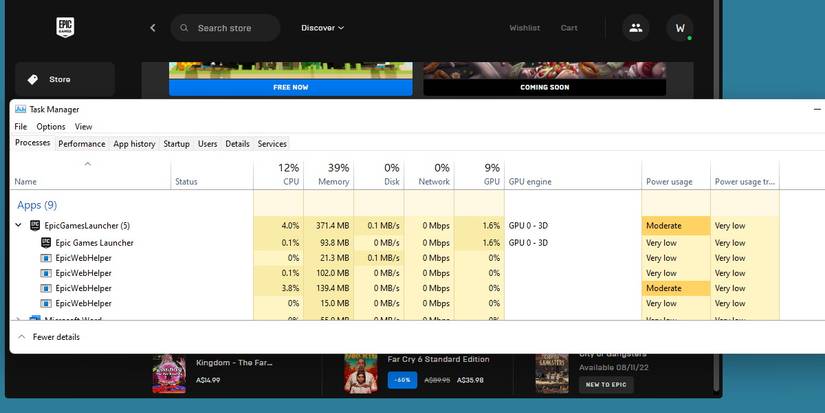Viewport: 825px width, 413px height.
Task: Click icon of EpicWebHelper using 21.3 MB
Action: click(x=46, y=258)
